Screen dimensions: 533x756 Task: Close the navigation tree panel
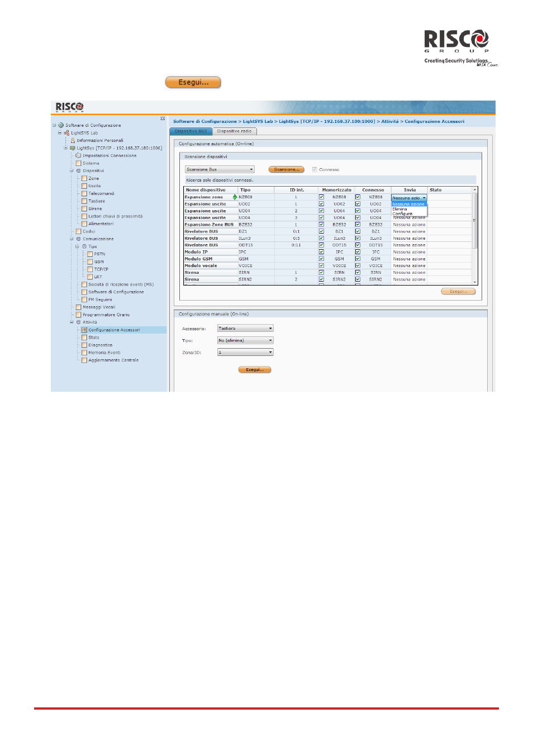click(163, 118)
